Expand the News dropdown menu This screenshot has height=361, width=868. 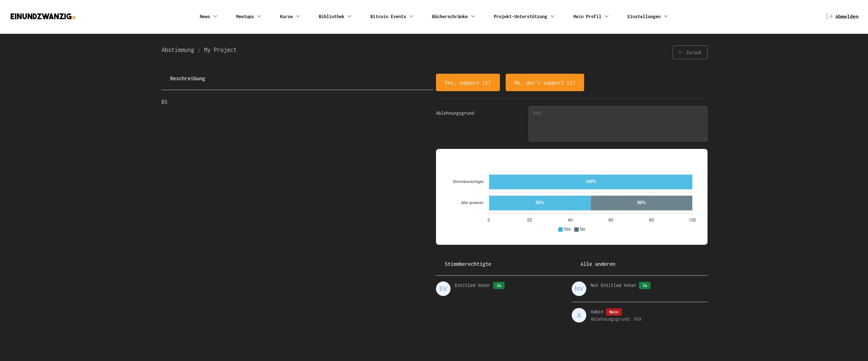(208, 17)
